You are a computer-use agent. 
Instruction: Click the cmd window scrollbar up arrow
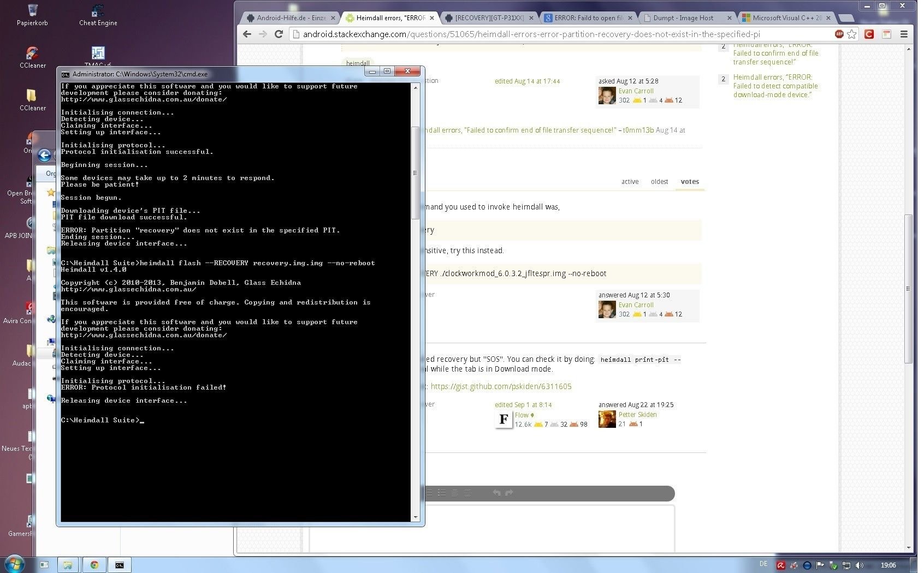[415, 87]
